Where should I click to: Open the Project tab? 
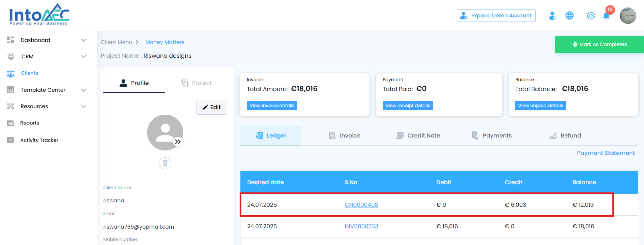pos(196,83)
